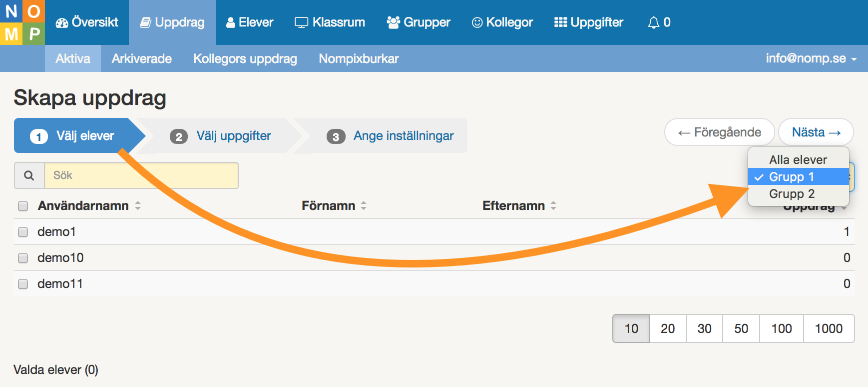Viewport: 868px width, 387px height.
Task: Choose Grupp 2 in the group dropdown
Action: [x=792, y=194]
